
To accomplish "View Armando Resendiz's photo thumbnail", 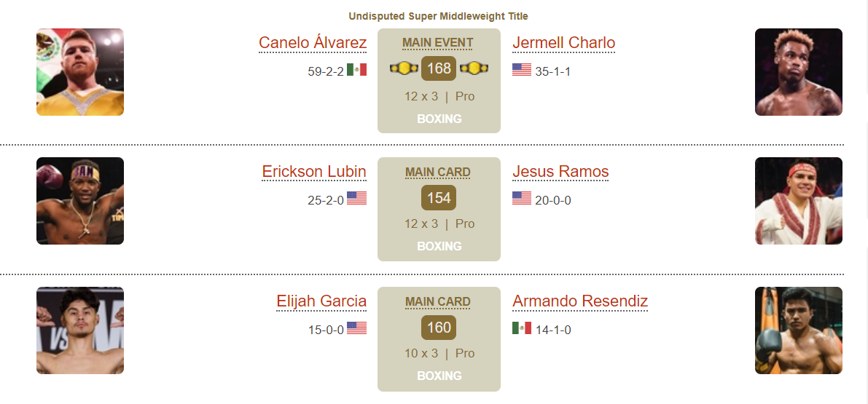I will (798, 330).
